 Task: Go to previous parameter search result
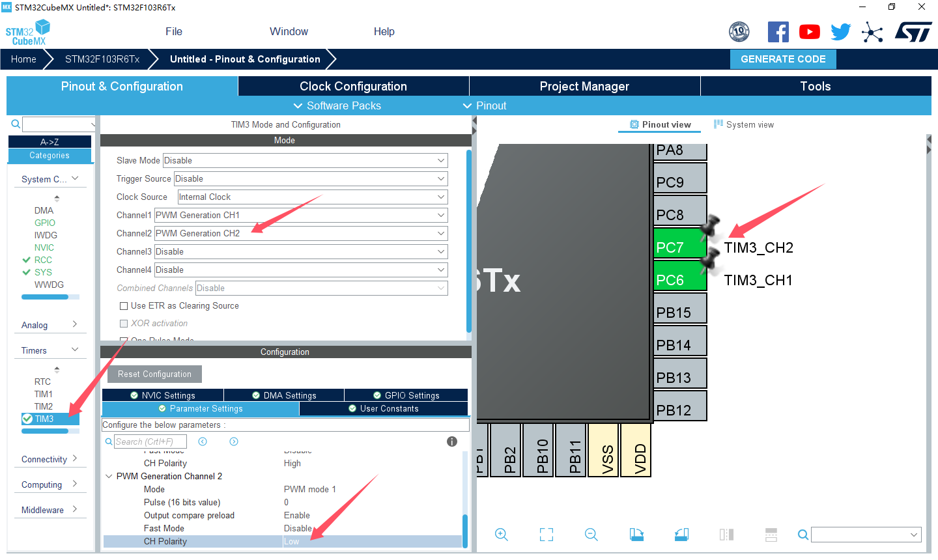(203, 441)
